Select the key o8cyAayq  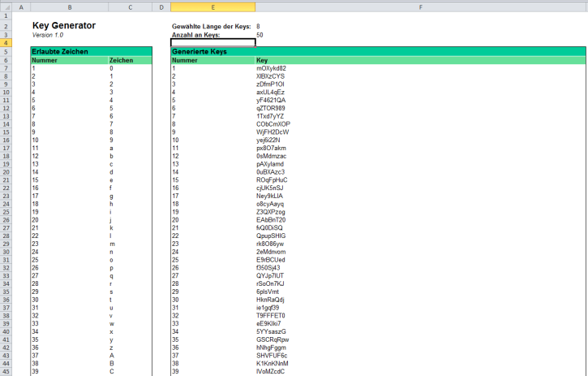pyautogui.click(x=270, y=204)
